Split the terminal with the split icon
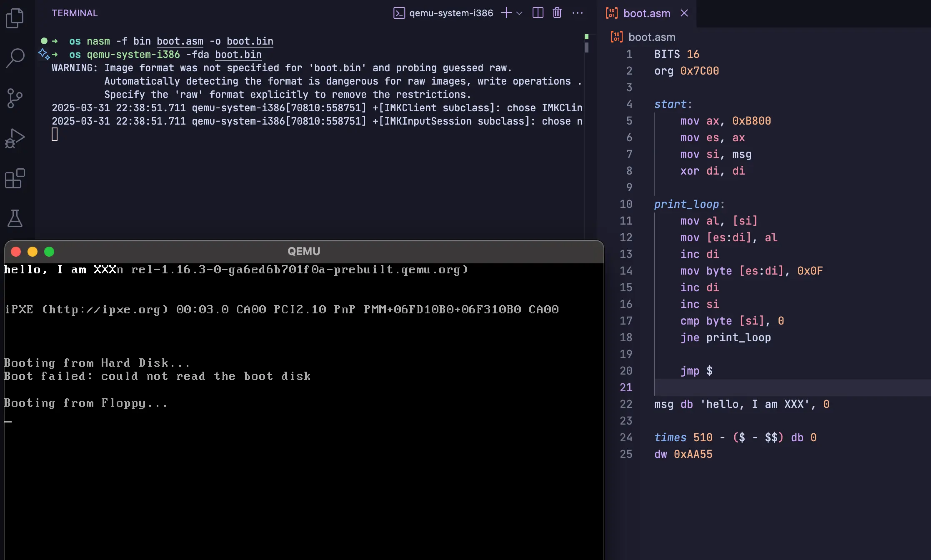Viewport: 931px width, 560px height. tap(538, 13)
